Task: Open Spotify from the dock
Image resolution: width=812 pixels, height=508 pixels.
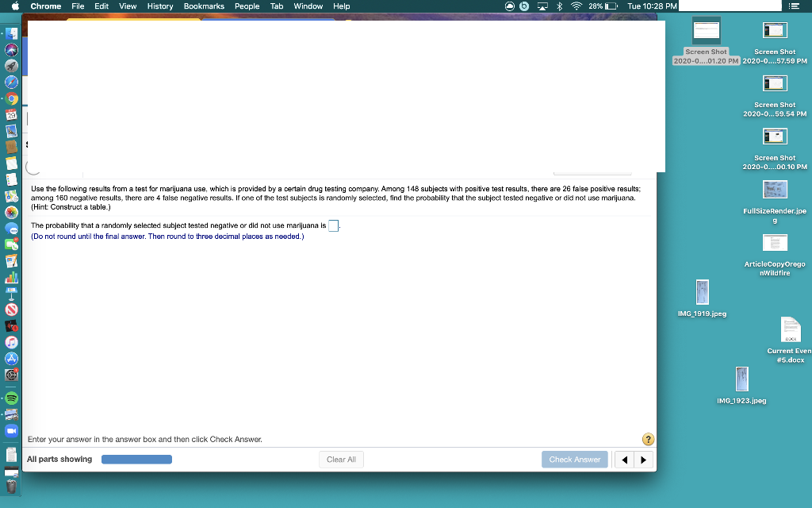Action: tap(10, 398)
